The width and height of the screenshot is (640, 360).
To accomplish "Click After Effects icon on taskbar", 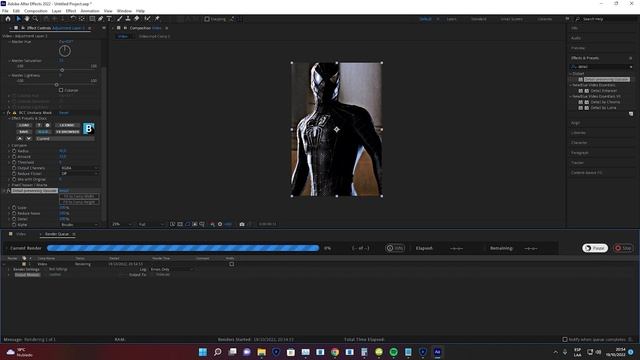I will point(438,352).
